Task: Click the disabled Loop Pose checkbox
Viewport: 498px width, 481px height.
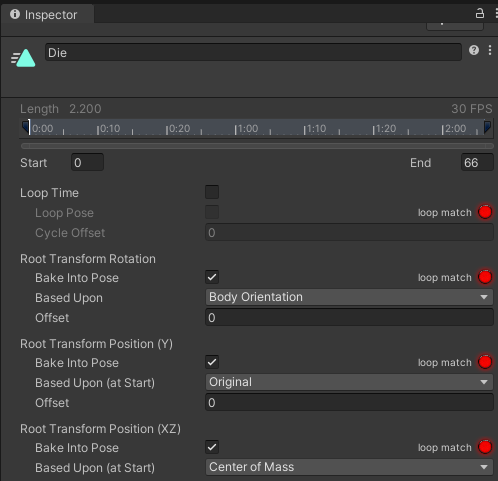Action: click(x=212, y=212)
